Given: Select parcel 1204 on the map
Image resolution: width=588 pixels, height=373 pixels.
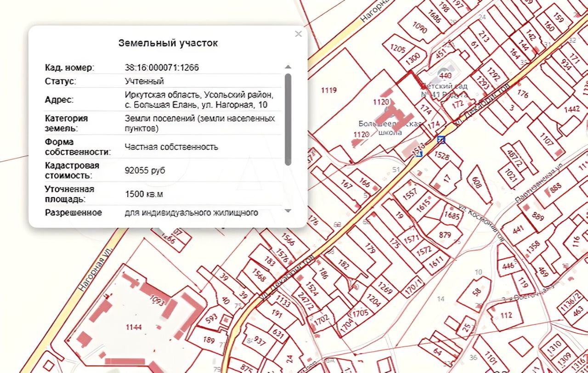Looking at the screenshot, I should coord(373,300).
